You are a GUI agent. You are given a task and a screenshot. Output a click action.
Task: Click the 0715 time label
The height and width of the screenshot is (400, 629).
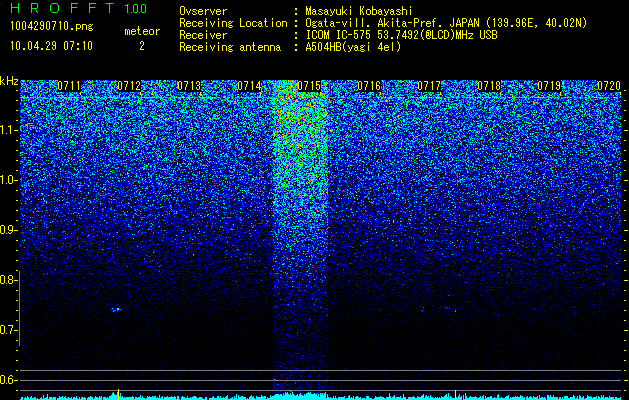coord(309,86)
